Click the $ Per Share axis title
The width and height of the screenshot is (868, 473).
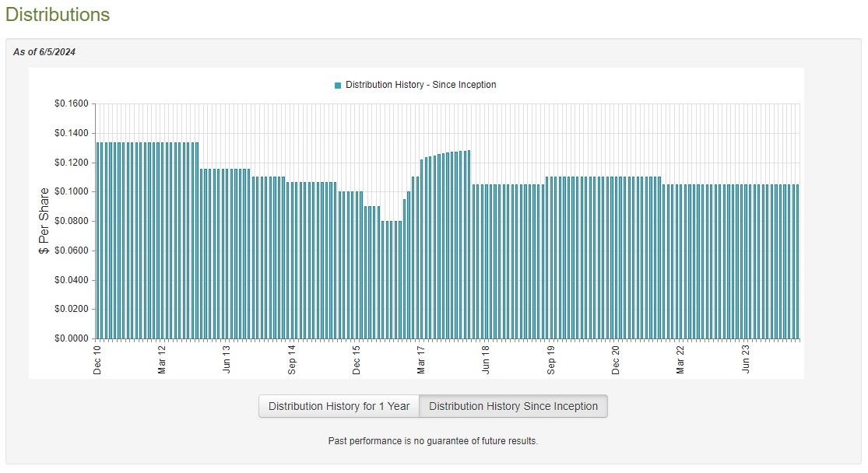pos(44,220)
